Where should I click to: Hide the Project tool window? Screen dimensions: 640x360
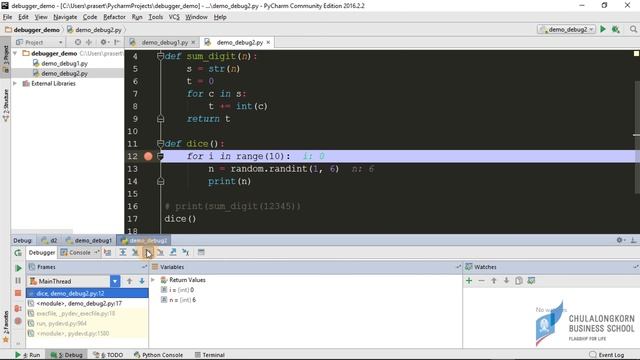[117, 42]
